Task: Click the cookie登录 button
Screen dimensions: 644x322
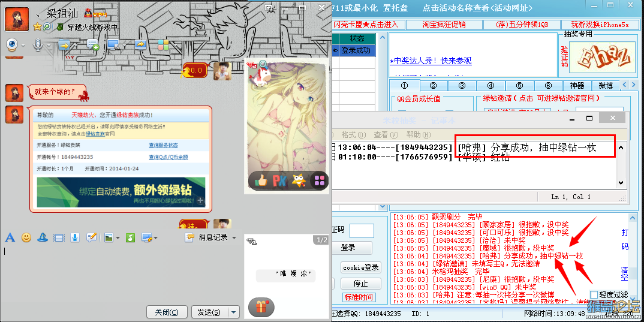Action: pos(361,267)
